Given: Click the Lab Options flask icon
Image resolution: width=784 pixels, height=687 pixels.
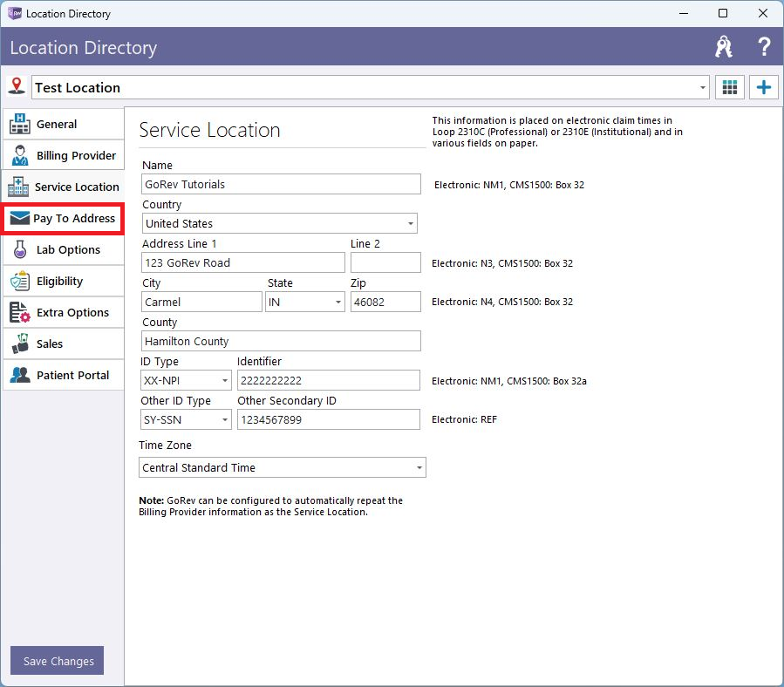Looking at the screenshot, I should [20, 249].
